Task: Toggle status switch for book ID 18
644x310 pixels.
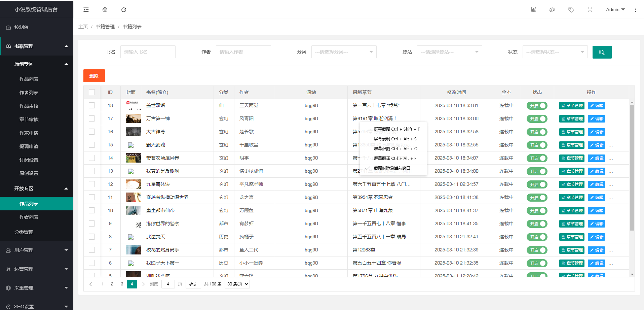Action: pos(537,106)
